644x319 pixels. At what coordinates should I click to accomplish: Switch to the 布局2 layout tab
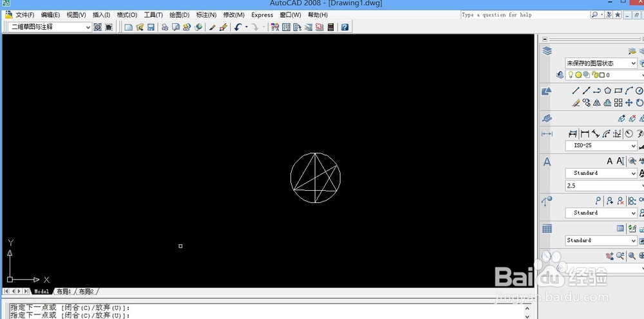coord(86,291)
